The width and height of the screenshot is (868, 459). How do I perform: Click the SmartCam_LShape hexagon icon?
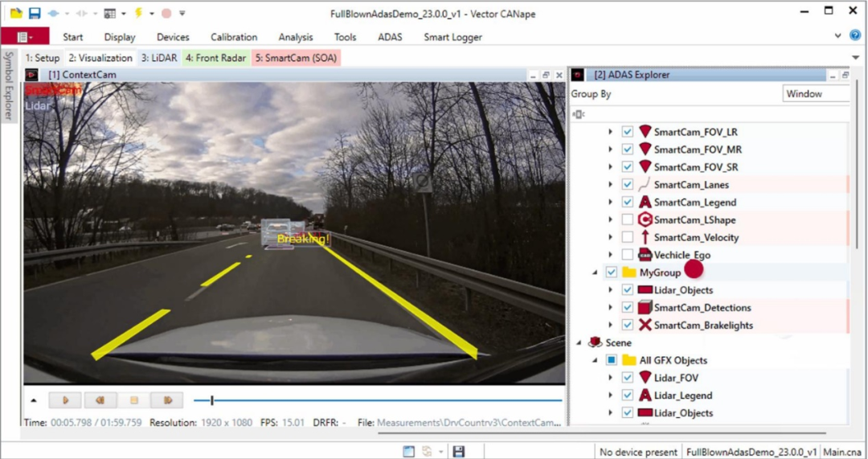point(645,219)
